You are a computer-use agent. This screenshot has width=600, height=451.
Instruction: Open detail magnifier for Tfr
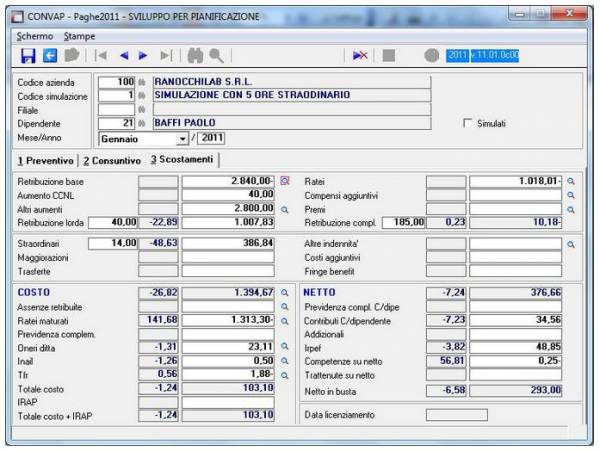tap(285, 375)
